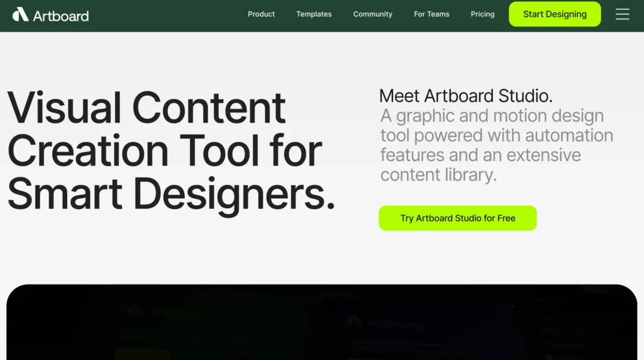Click the 'A graphic and motion design' paragraph
The height and width of the screenshot is (360, 644).
coord(497,145)
